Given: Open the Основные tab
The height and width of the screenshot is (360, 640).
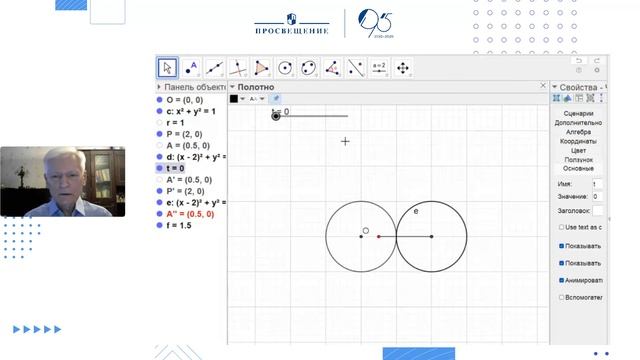Looking at the screenshot, I should click(578, 168).
